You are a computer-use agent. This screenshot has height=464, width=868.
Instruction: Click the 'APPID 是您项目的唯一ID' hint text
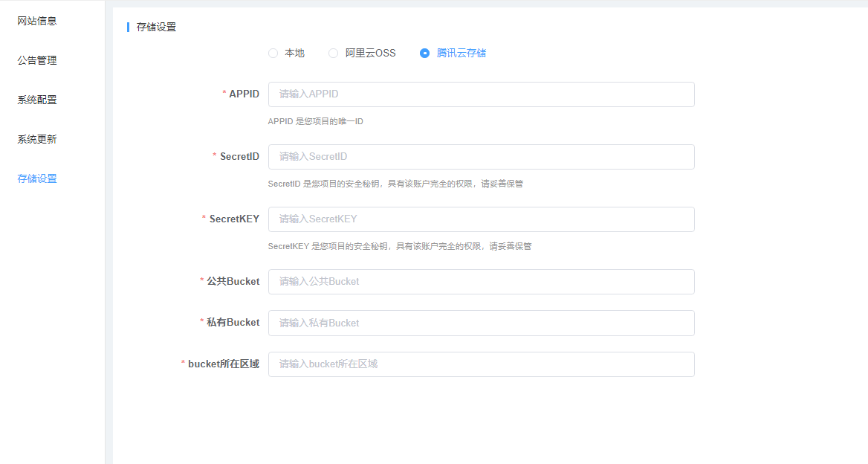click(315, 121)
